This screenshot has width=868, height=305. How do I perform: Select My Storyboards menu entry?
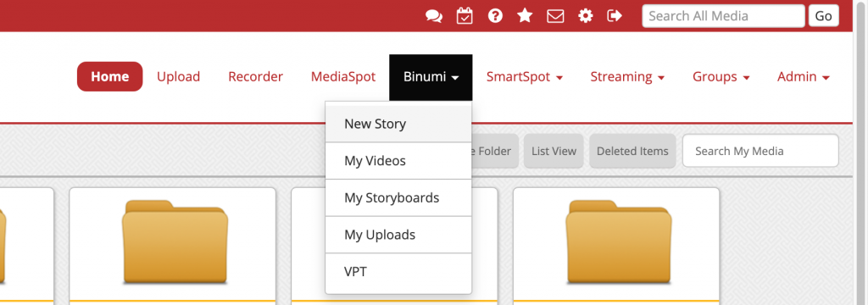(398, 197)
